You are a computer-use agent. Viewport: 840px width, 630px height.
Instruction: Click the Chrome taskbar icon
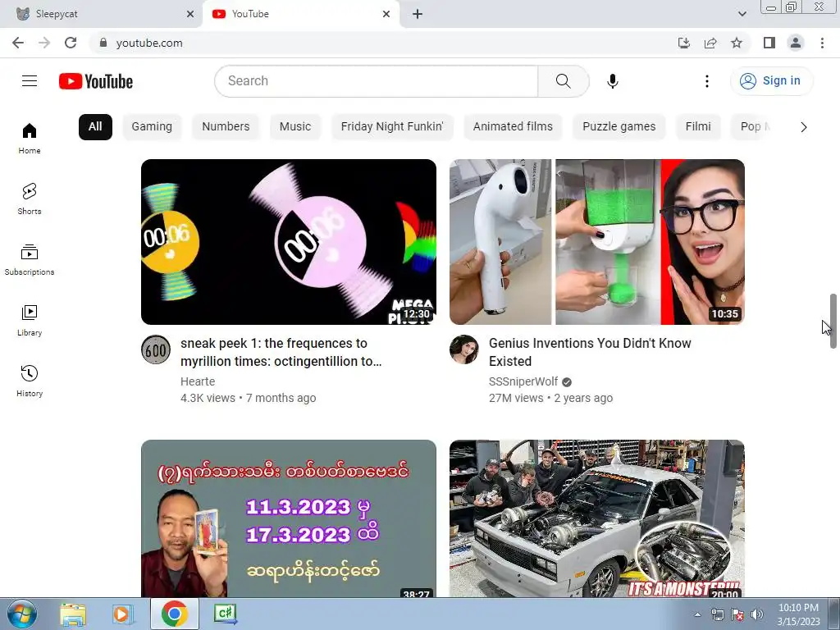click(x=174, y=614)
